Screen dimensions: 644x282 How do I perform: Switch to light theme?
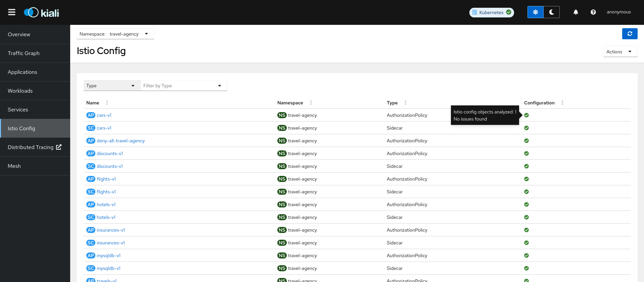pyautogui.click(x=535, y=12)
